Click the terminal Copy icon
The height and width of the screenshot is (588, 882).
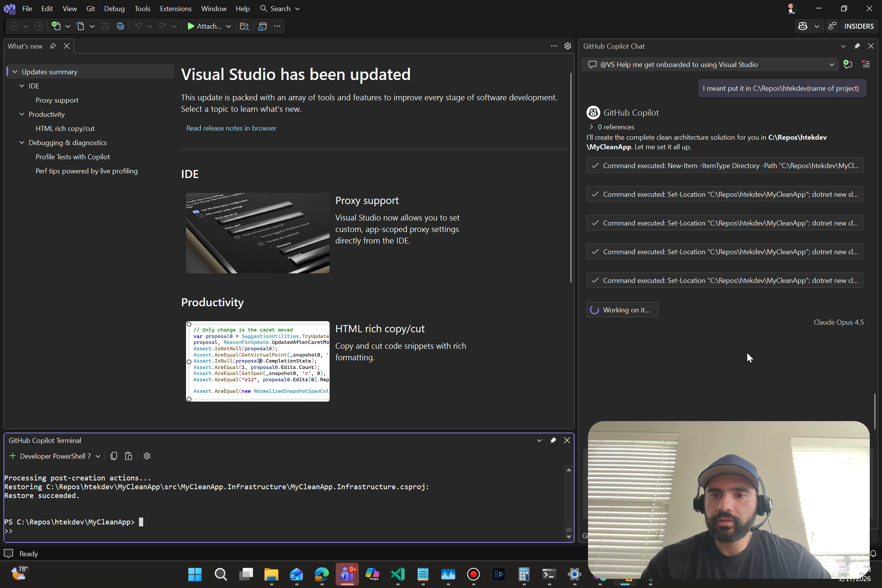coord(114,456)
